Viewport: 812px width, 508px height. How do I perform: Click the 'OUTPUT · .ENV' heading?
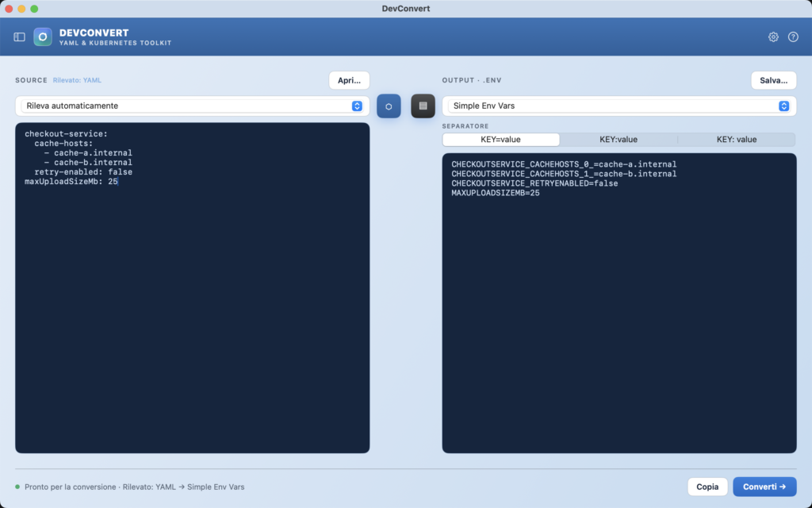click(x=471, y=80)
